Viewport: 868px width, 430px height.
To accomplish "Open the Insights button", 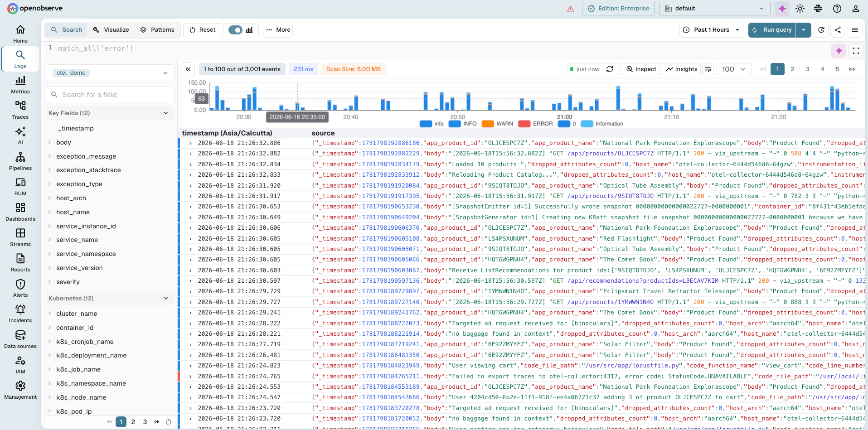I will click(x=681, y=69).
